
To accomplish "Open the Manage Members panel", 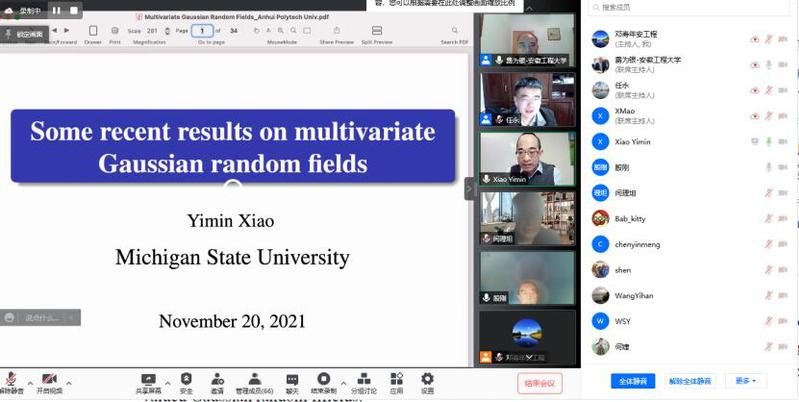I will pos(254,383).
